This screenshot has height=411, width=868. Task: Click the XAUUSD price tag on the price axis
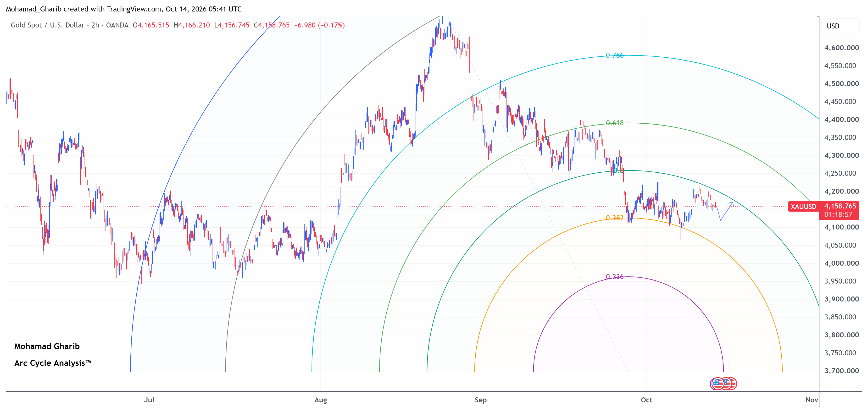[803, 206]
